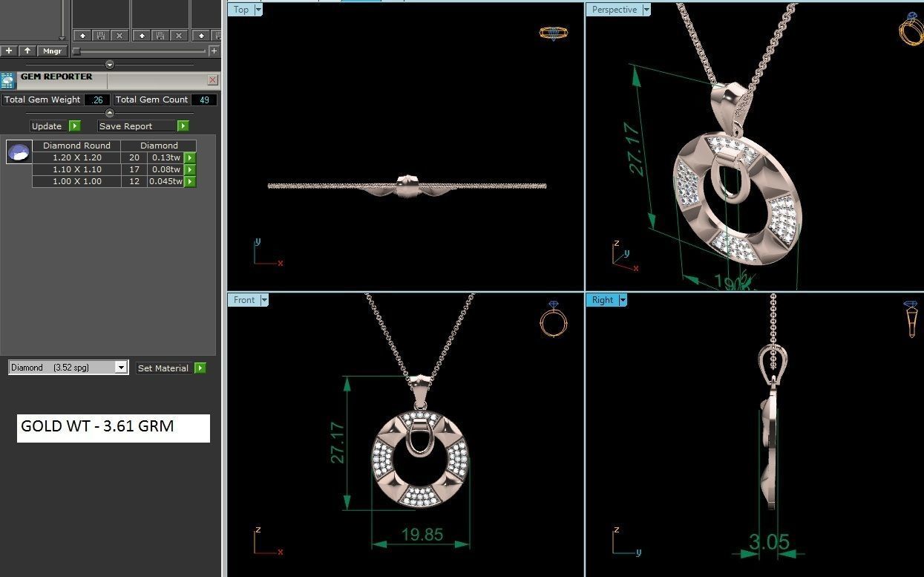Click the up arrow left of Mngr

click(x=27, y=51)
